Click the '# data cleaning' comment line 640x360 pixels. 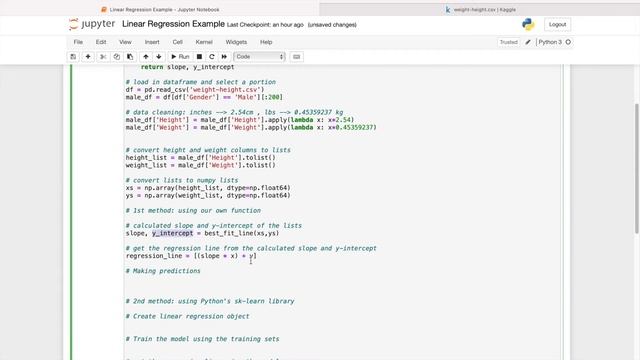234,112
